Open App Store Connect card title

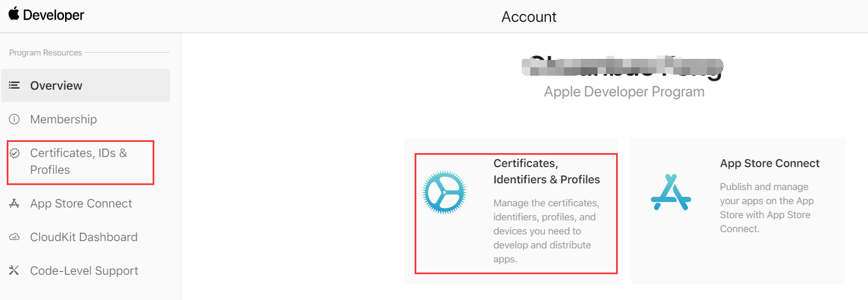[770, 163]
